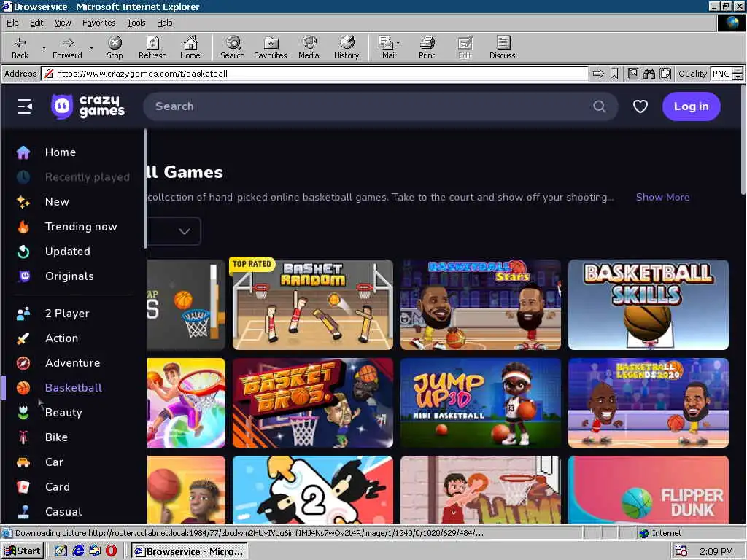Open the Media toolbar button

click(x=309, y=47)
